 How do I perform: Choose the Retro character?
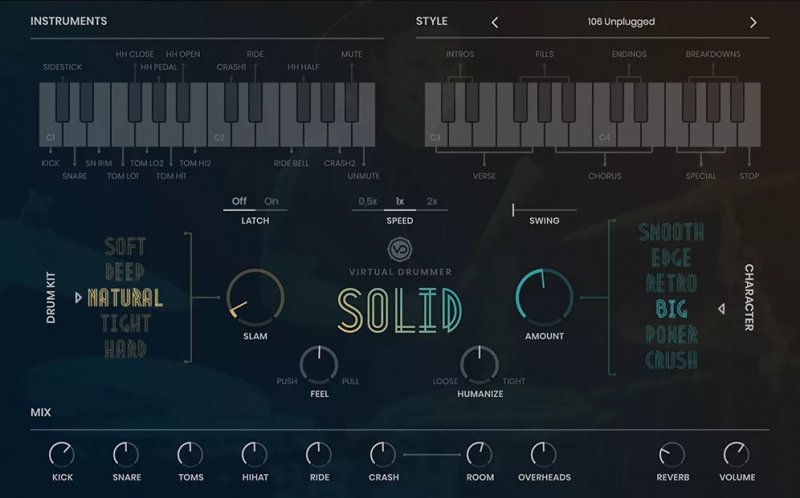tap(671, 282)
